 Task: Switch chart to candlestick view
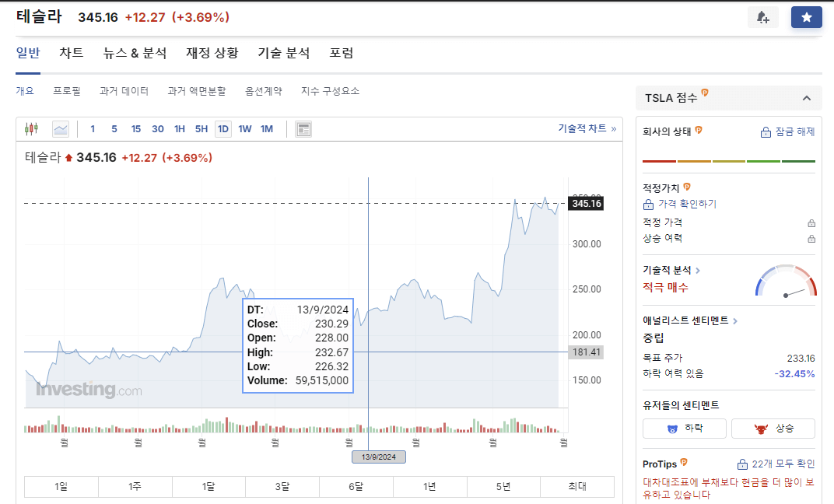(x=31, y=128)
